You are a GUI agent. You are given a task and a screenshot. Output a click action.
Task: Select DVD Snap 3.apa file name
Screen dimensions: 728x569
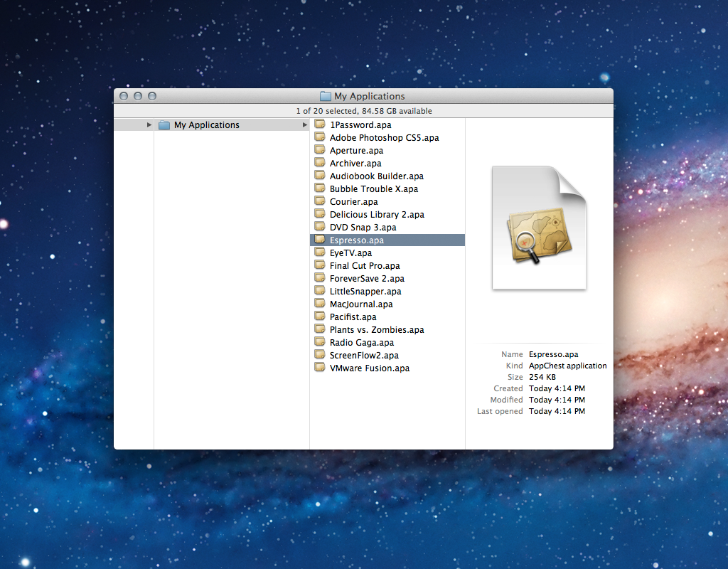click(x=363, y=227)
